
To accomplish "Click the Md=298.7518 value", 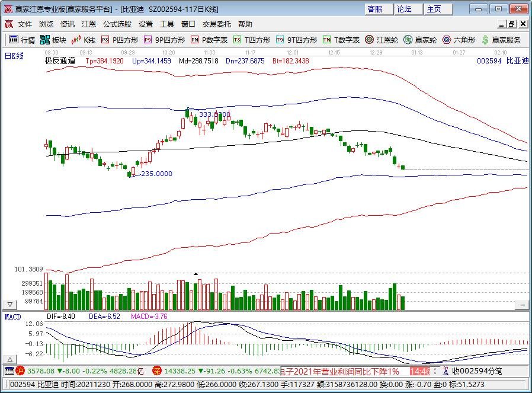I will point(198,61).
